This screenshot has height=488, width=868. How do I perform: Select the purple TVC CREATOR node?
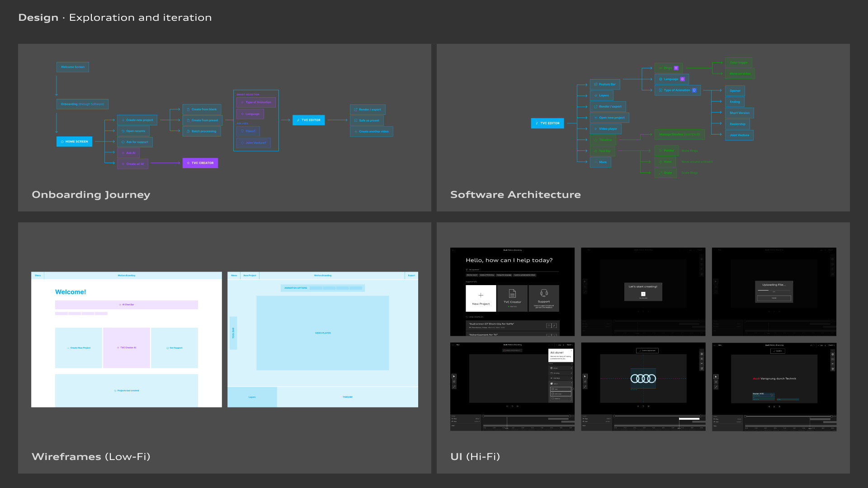click(200, 163)
